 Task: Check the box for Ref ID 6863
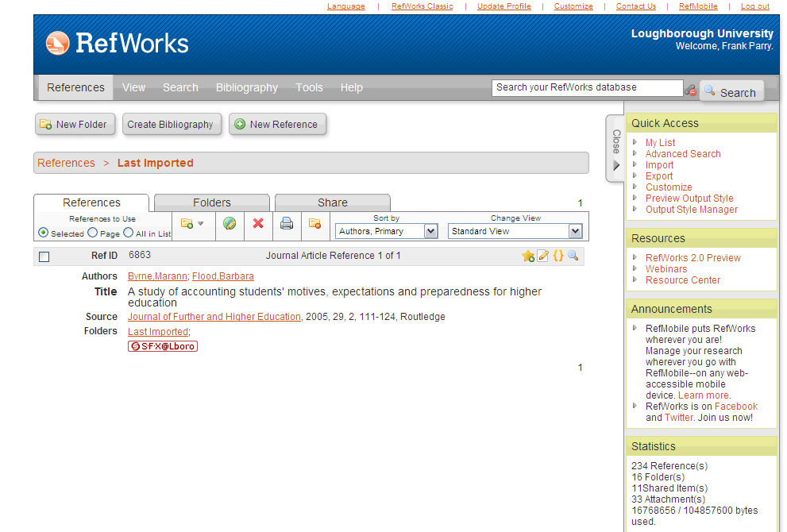click(44, 256)
